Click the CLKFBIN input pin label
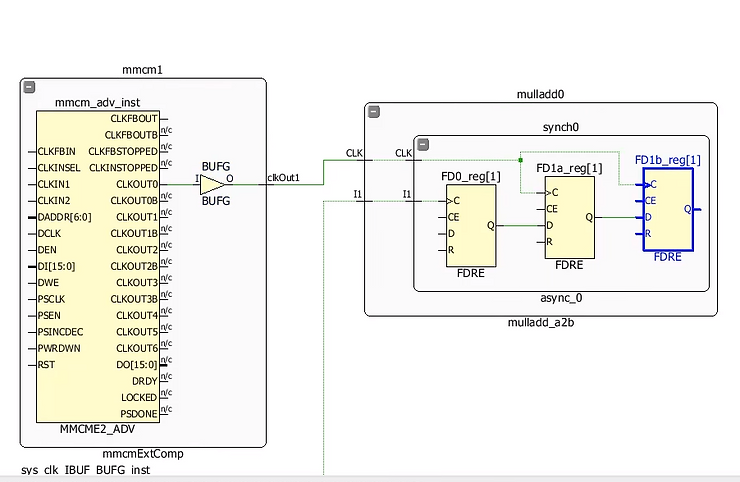The height and width of the screenshot is (482, 740). 56,152
